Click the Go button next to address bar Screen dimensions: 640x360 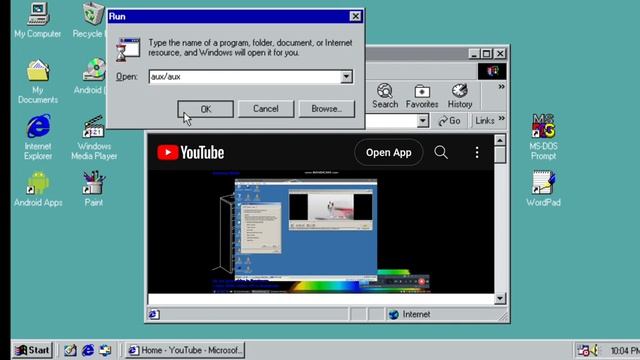449,121
